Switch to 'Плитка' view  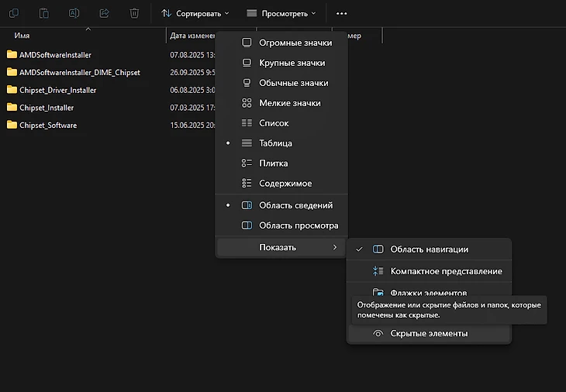click(273, 163)
